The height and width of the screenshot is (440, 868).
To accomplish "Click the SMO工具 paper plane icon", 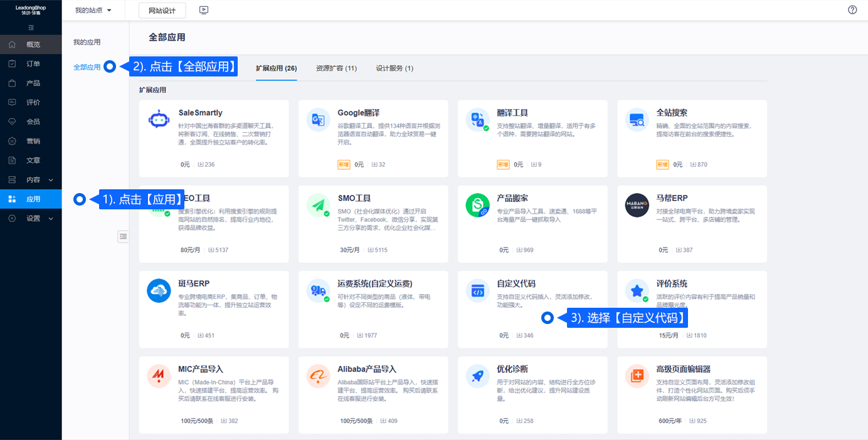I will coord(319,205).
